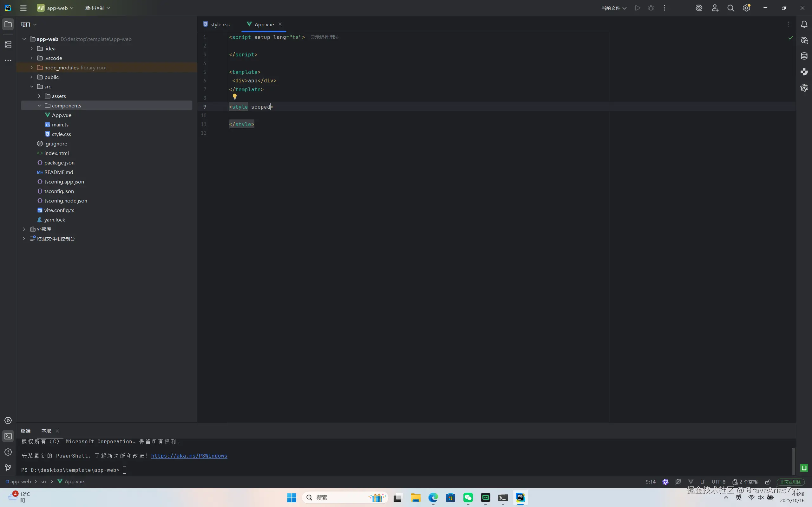Open package.json in project tree
This screenshot has height=507, width=812.
click(59, 163)
